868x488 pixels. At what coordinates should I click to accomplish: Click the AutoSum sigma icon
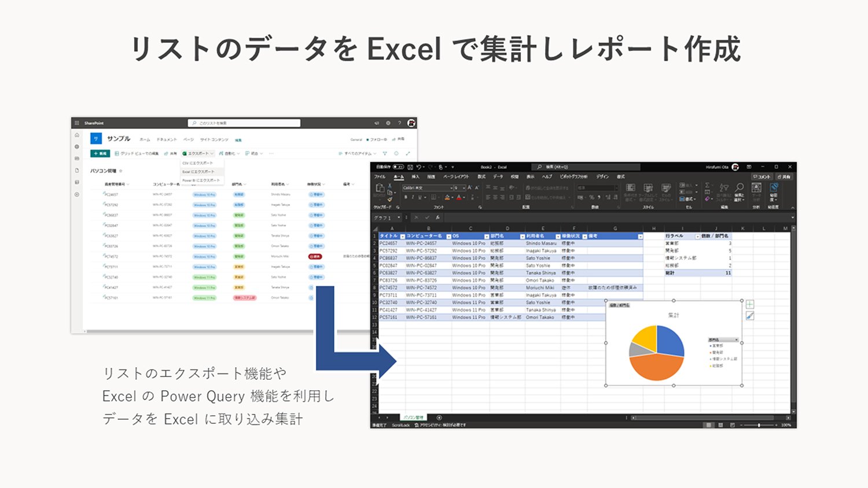tap(707, 186)
